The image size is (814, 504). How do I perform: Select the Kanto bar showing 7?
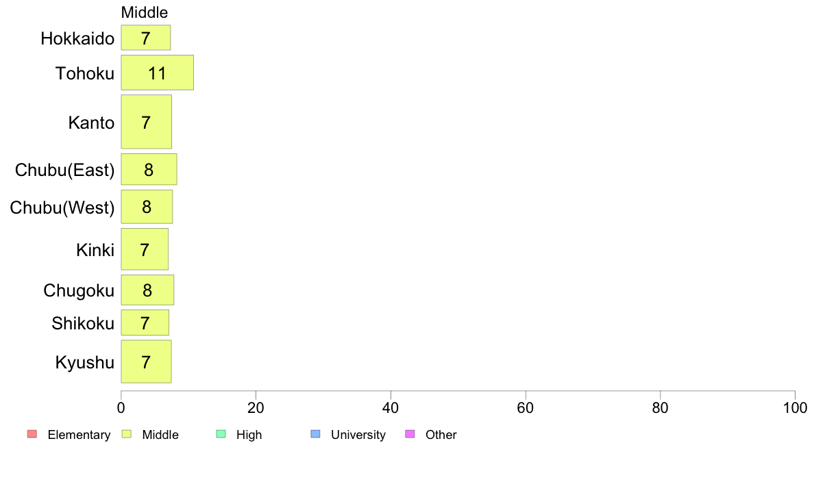click(147, 122)
